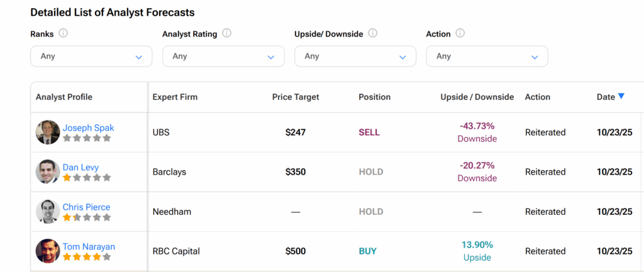This screenshot has height=272, width=644.
Task: Click Joseph Spak's profile photo
Action: tap(48, 132)
